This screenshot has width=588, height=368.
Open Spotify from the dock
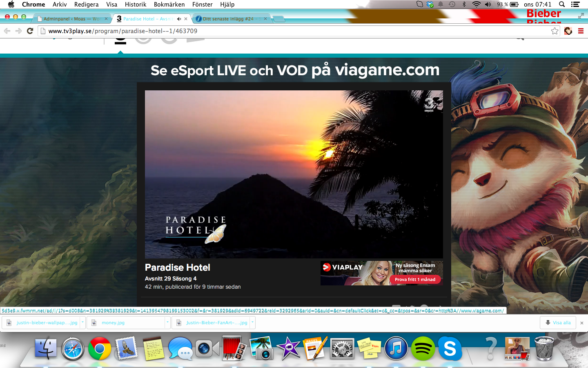coord(423,349)
